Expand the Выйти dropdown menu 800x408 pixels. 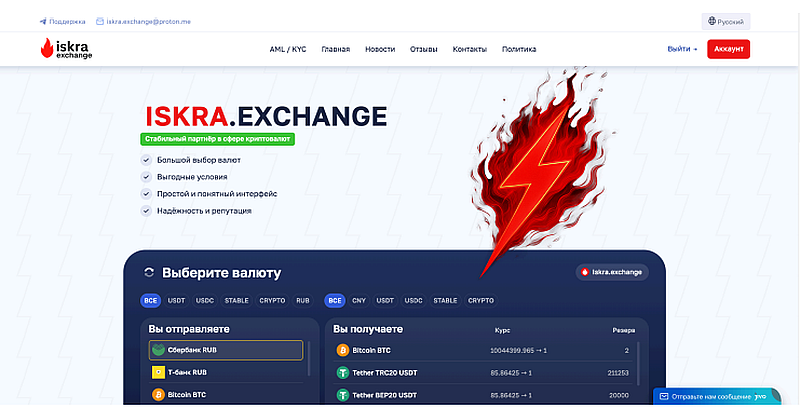click(682, 49)
